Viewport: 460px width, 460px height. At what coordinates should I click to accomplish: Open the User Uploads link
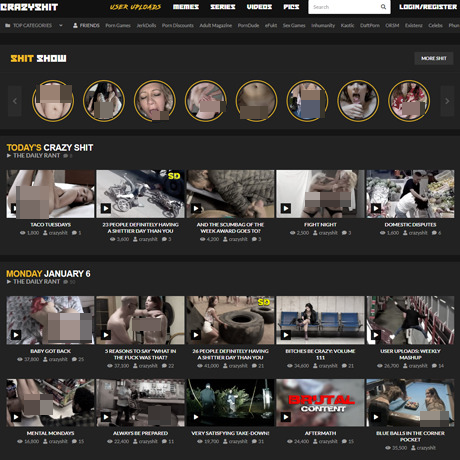(x=135, y=7)
